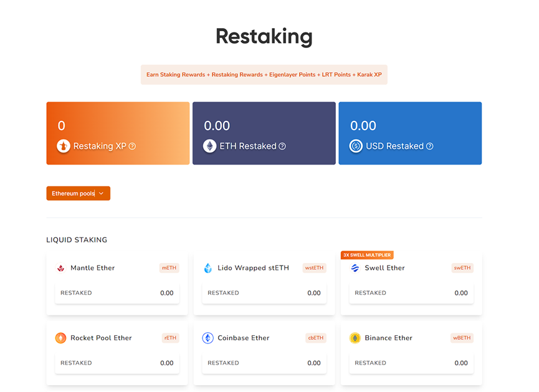
Task: Click the restaked 0.00 value on Coinbase Ether
Action: pos(314,363)
